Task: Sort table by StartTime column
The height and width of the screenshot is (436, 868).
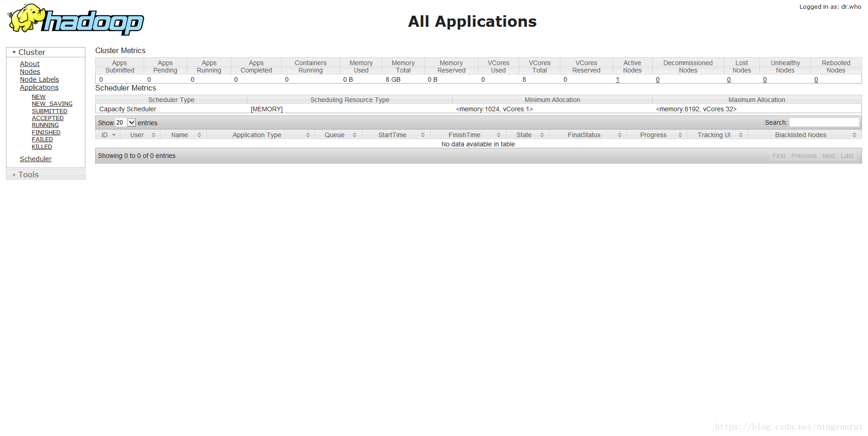Action: click(x=396, y=135)
